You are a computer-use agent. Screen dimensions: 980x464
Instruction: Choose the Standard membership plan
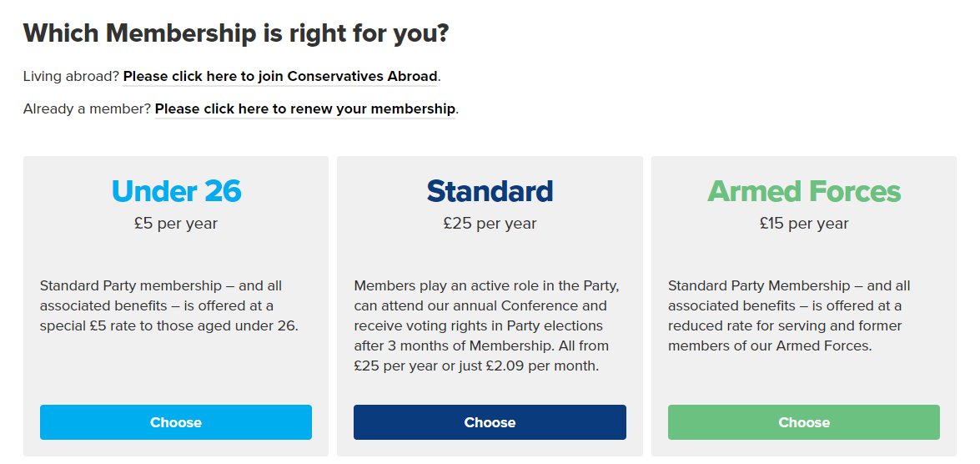[490, 422]
